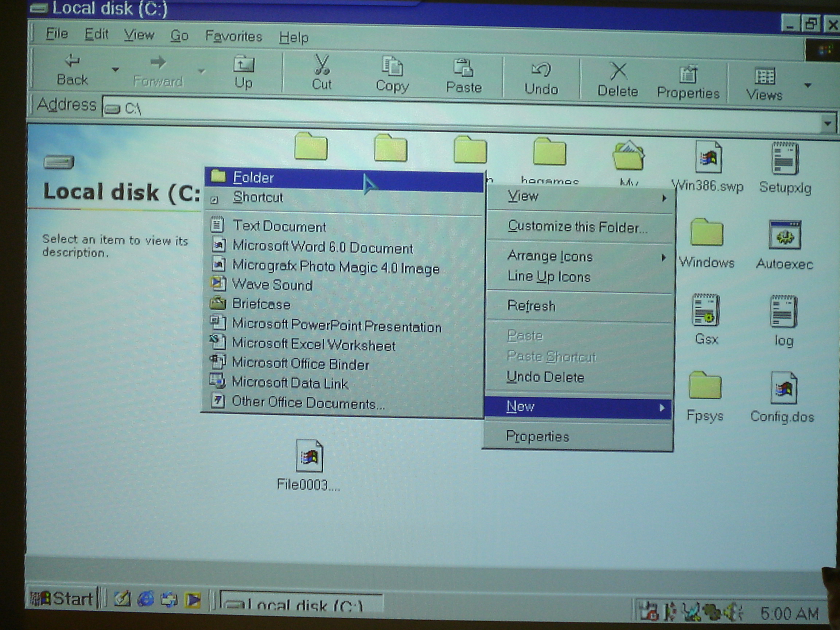Viewport: 840px width, 630px height.
Task: Click the Copy toolbar icon
Action: 392,66
